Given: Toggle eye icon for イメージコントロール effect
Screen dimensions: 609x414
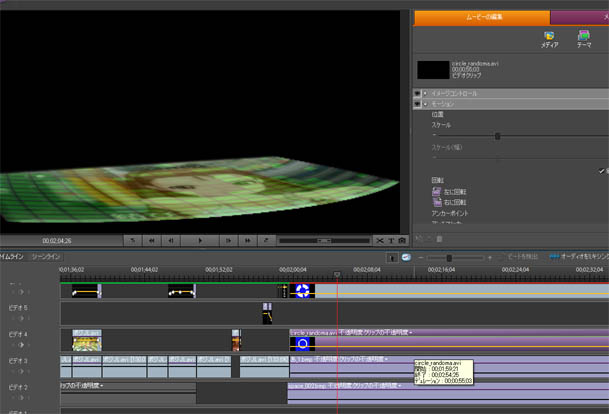Looking at the screenshot, I should (417, 94).
